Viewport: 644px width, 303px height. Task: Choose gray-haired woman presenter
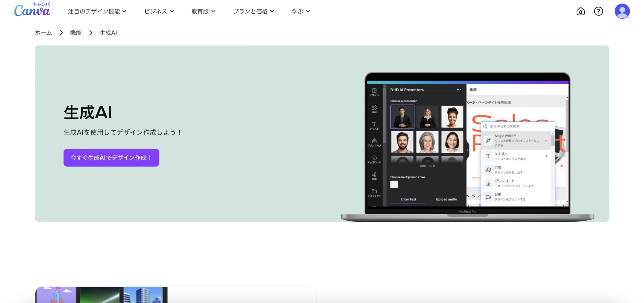point(427,142)
